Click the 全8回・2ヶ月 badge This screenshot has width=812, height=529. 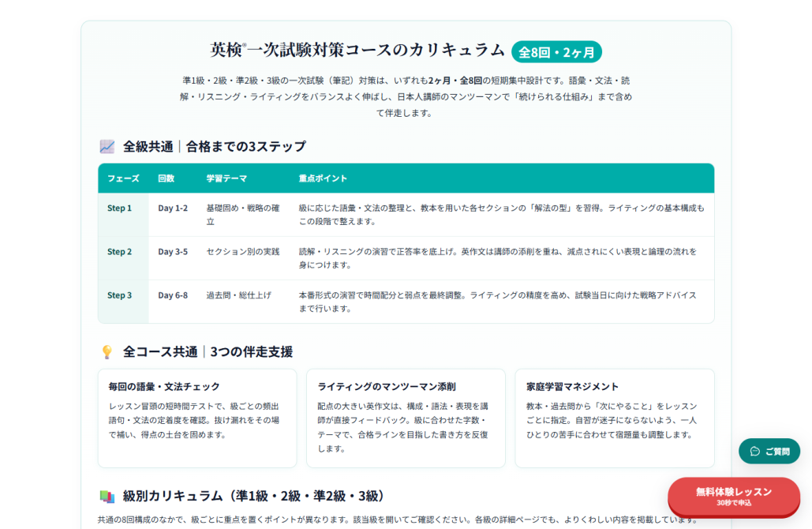tap(556, 52)
